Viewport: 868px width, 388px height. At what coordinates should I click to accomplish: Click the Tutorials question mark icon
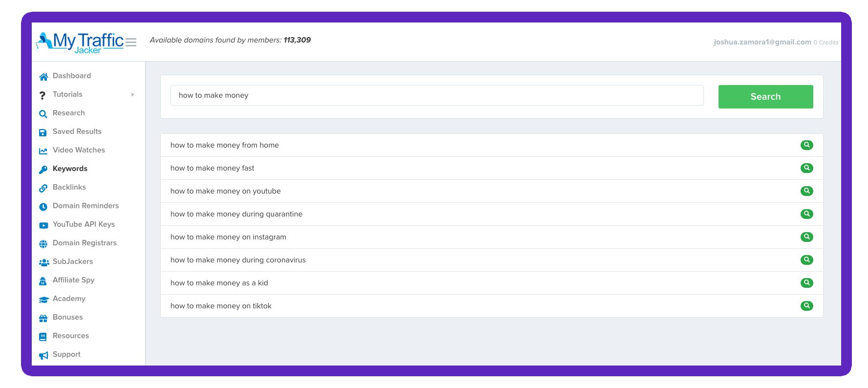42,95
